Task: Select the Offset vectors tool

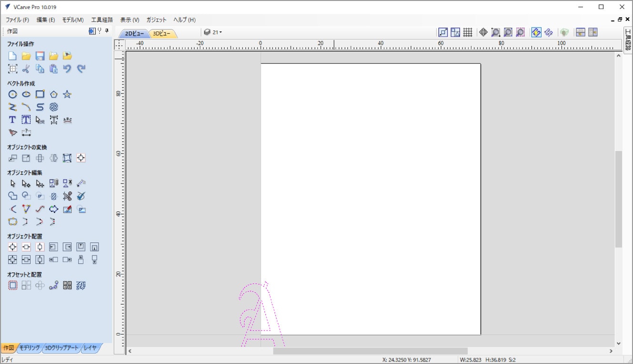Action: (x=13, y=286)
